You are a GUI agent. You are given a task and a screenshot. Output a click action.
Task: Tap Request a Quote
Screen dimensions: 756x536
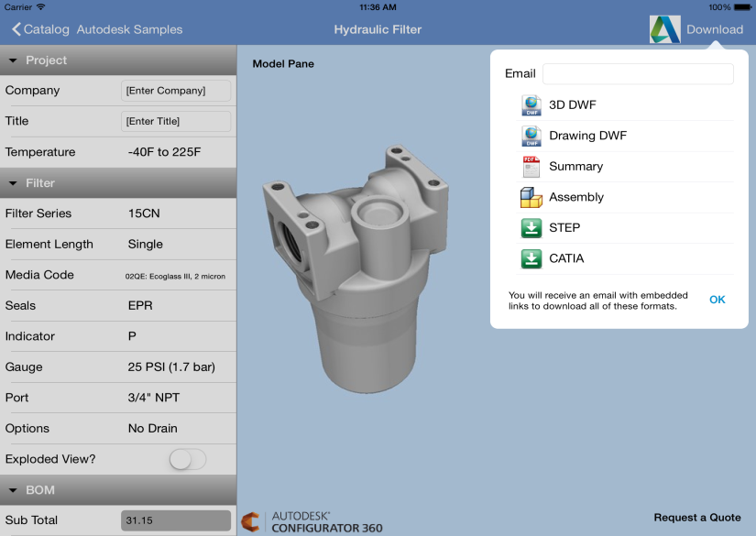click(697, 518)
